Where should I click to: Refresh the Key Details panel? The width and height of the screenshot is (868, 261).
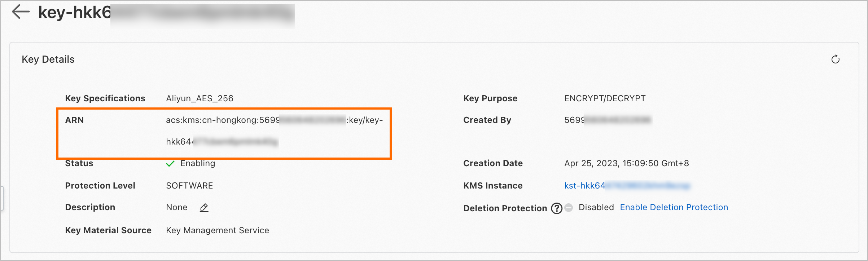click(835, 59)
